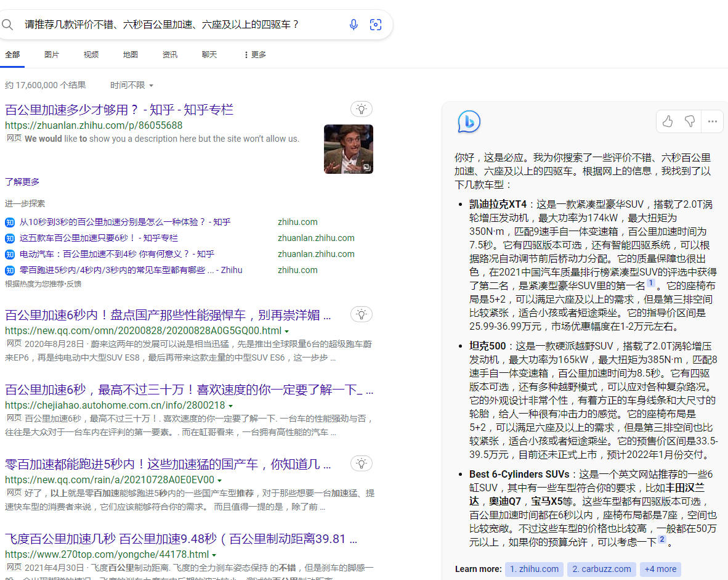
Task: Click 约 17,600,000 个结果 count text
Action: [x=46, y=85]
